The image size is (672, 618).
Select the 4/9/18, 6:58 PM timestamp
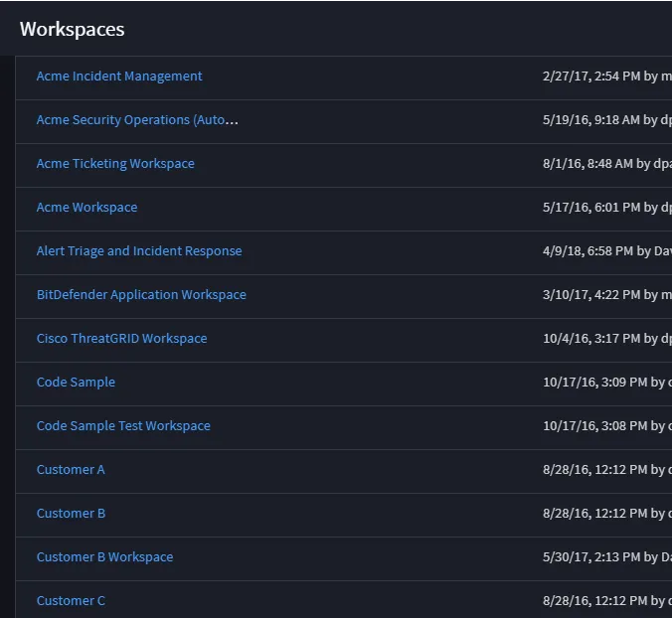pos(588,251)
